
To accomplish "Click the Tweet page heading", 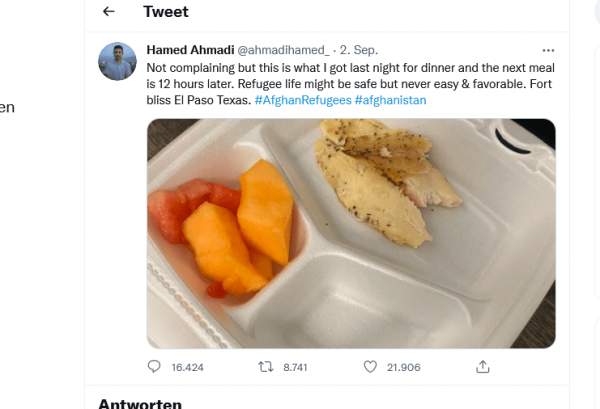I will pyautogui.click(x=166, y=12).
